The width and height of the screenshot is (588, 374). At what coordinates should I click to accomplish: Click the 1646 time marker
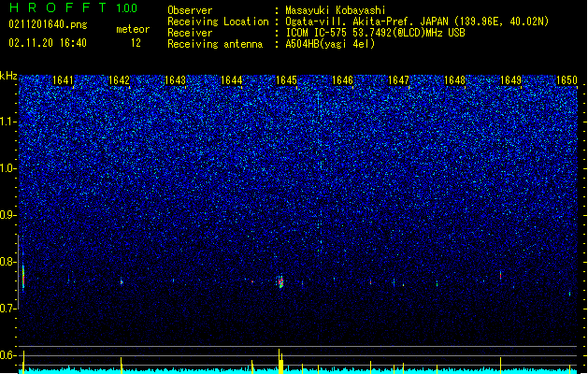(x=343, y=80)
